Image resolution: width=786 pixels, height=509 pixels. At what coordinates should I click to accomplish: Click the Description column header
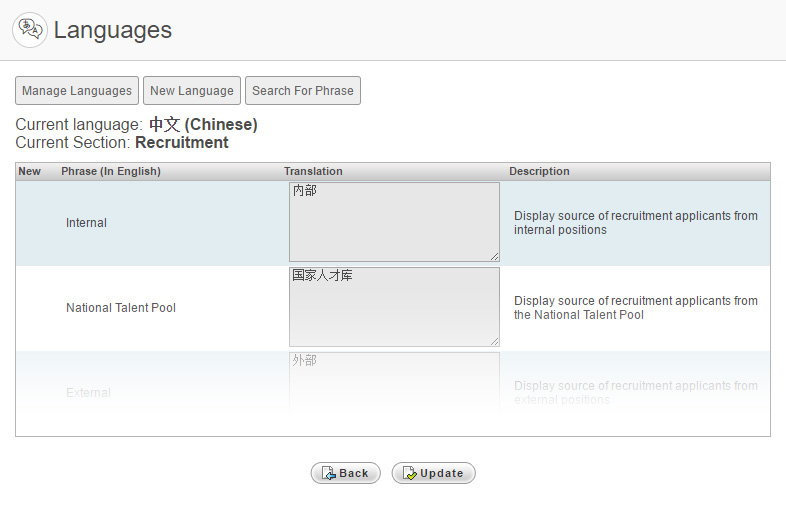(x=539, y=172)
